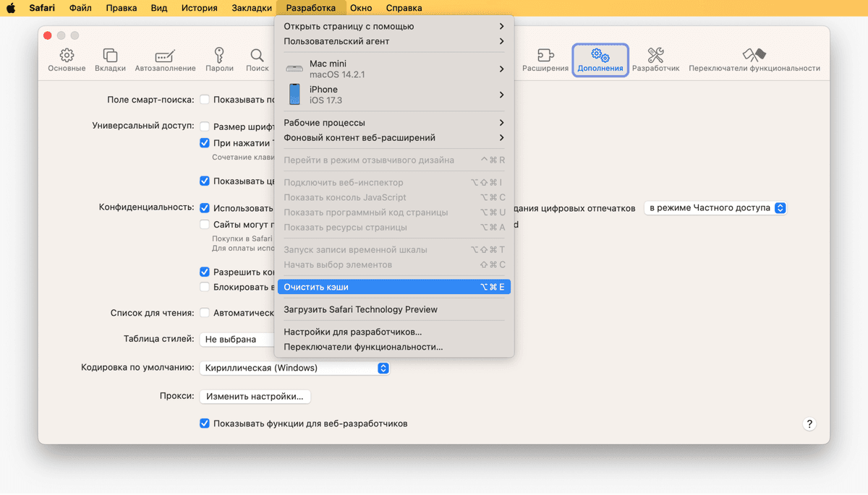Open the Поиск settings pane
868x495 pixels.
click(x=257, y=60)
